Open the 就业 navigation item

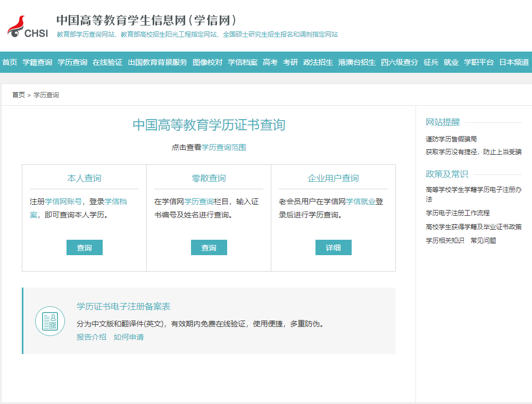pyautogui.click(x=451, y=62)
